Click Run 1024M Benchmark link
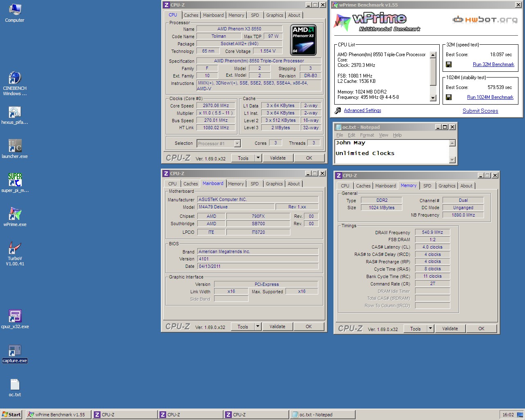 pyautogui.click(x=490, y=97)
